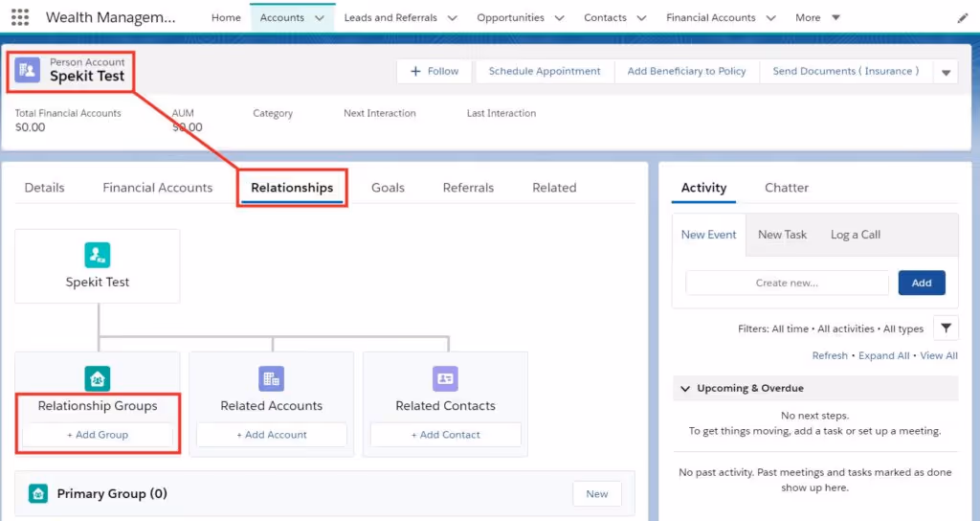This screenshot has height=521, width=980.
Task: Click the Total Financial Accounts $0.00 value
Action: pyautogui.click(x=30, y=127)
